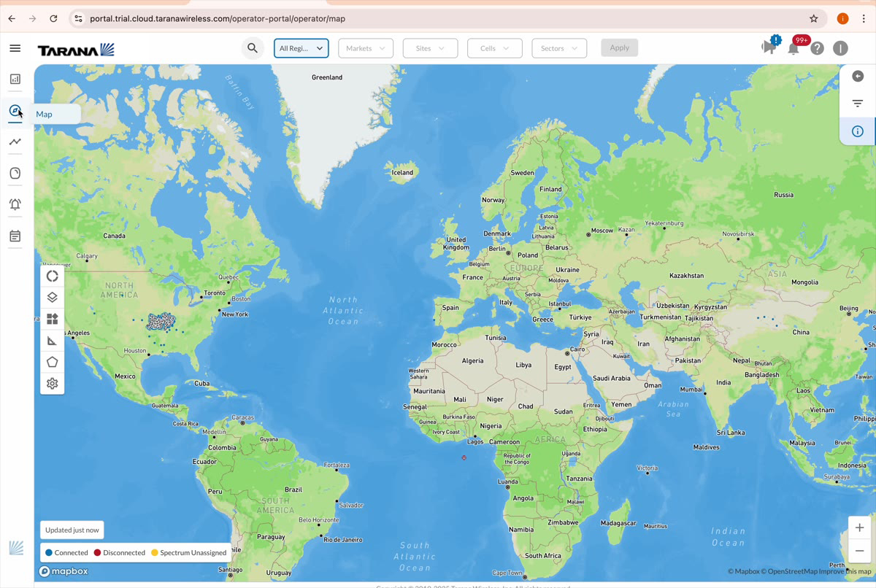The width and height of the screenshot is (876, 588).
Task: Toggle the Connected legend indicator
Action: pyautogui.click(x=48, y=552)
